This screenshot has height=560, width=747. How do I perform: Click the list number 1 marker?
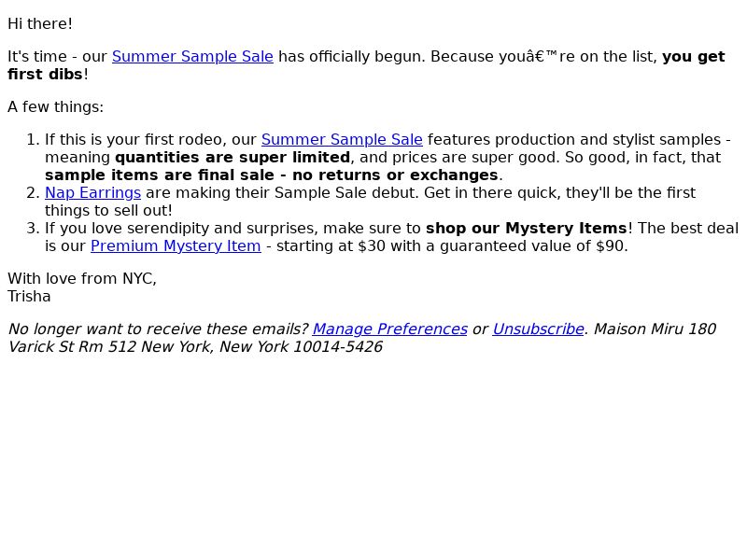33,139
